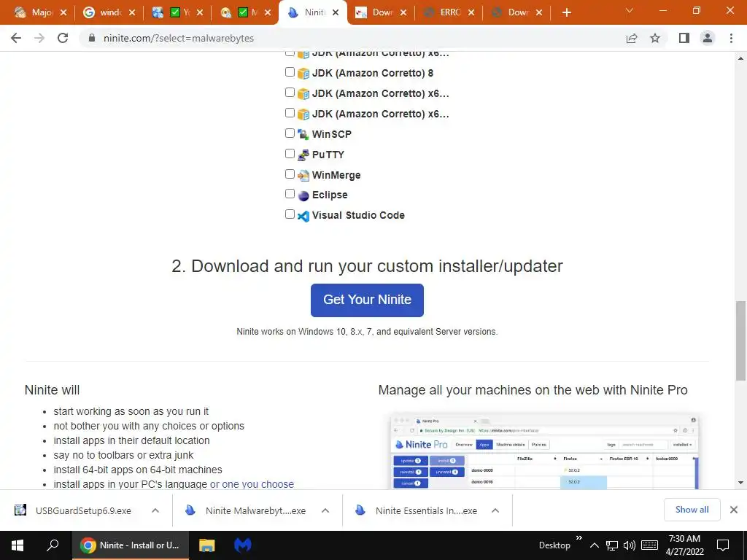Open network status in system tray

click(612, 545)
